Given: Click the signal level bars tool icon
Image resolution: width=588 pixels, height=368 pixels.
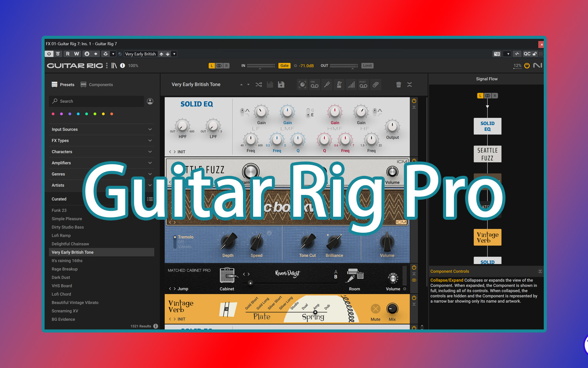Looking at the screenshot, I should click(351, 85).
